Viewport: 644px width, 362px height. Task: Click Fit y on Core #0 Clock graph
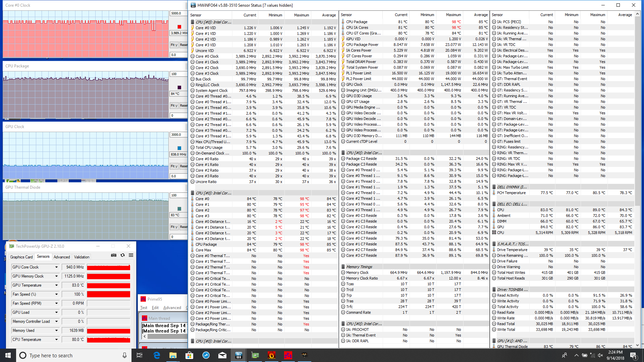[174, 45]
